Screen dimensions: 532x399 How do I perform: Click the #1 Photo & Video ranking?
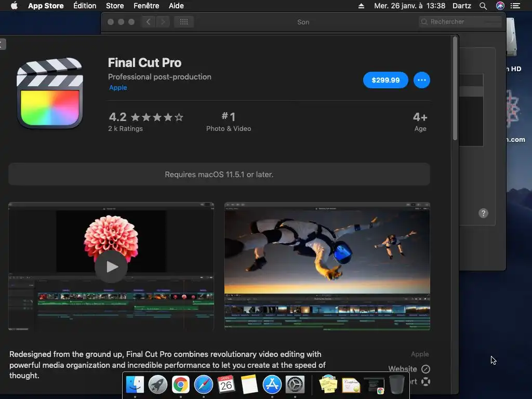(229, 122)
